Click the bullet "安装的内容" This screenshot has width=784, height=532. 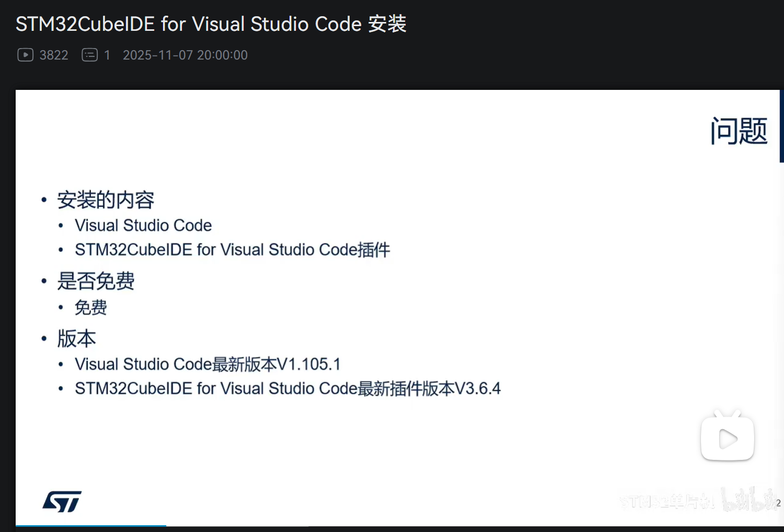106,200
